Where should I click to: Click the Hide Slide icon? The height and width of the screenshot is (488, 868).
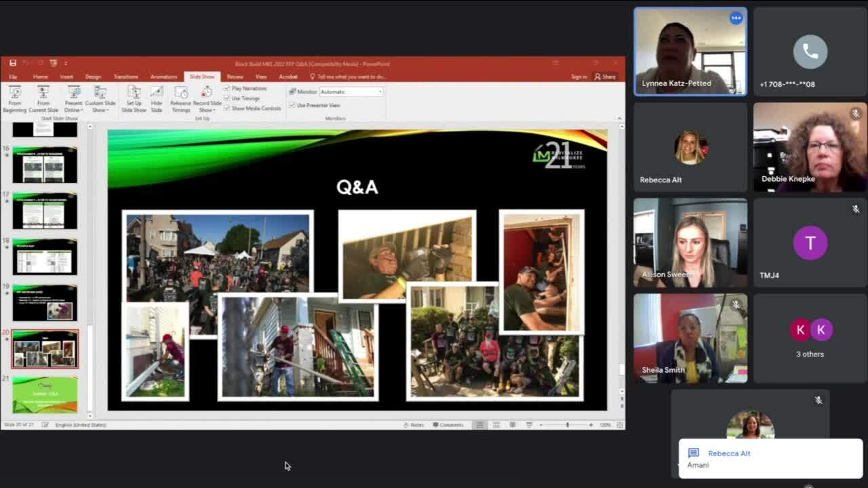point(157,98)
